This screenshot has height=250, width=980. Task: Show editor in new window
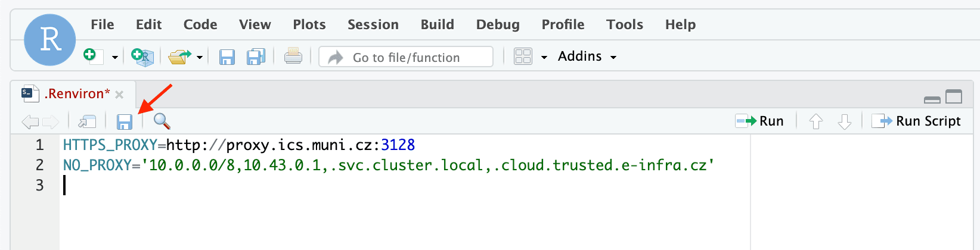tap(87, 122)
